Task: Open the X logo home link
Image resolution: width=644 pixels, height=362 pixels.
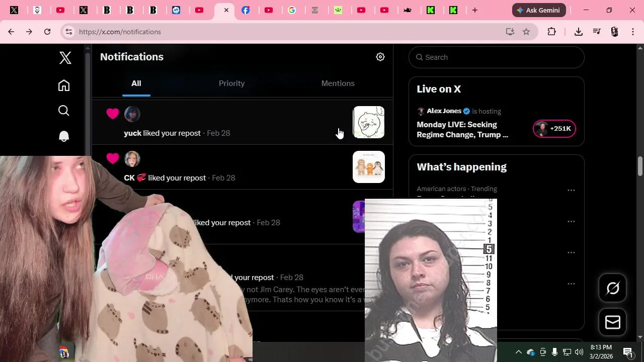Action: pyautogui.click(x=65, y=57)
